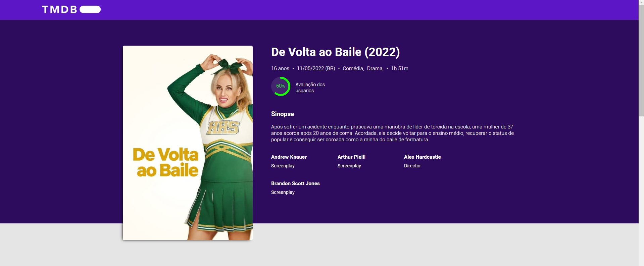Viewport: 644px width, 266px height.
Task: Click the Sinopse heading
Action: 283,114
